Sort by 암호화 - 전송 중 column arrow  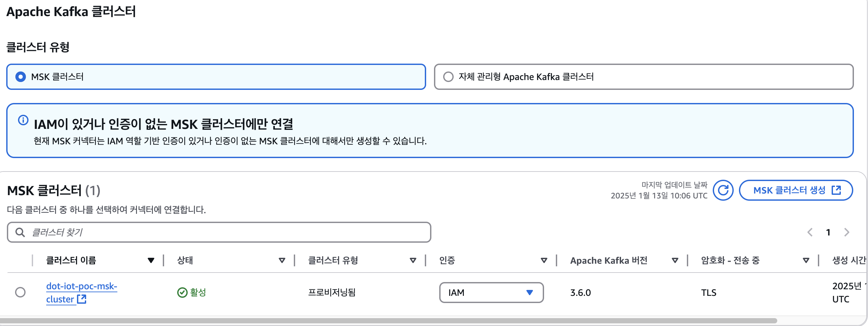point(806,260)
